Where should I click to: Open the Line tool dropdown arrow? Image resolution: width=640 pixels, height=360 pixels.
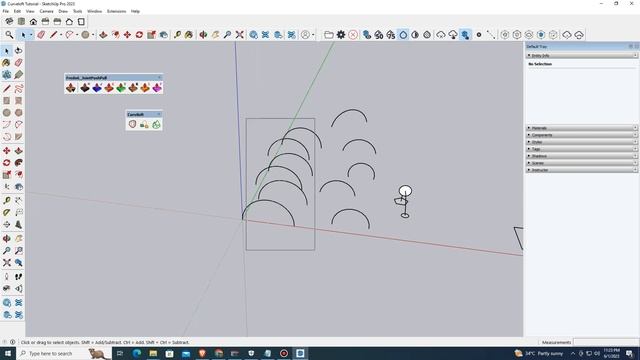click(61, 35)
